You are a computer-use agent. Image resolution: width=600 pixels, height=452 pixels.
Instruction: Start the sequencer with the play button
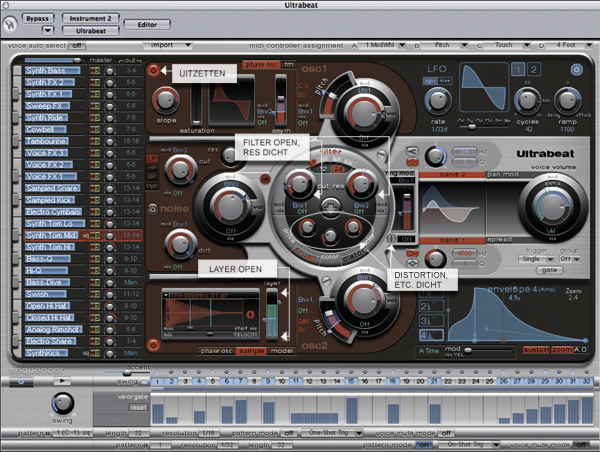62,381
